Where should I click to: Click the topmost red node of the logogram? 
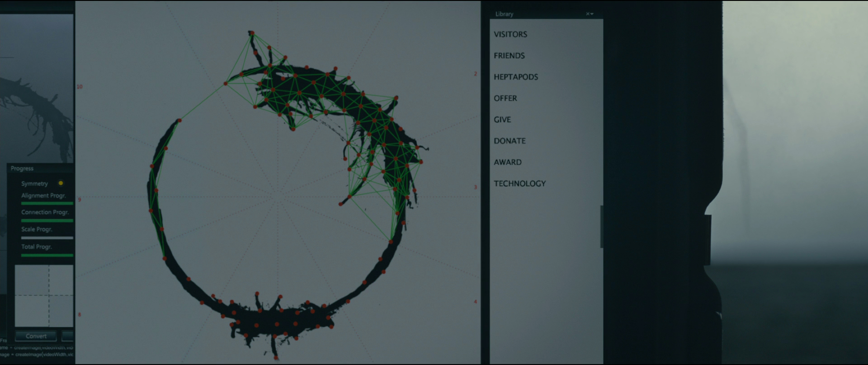coord(252,33)
